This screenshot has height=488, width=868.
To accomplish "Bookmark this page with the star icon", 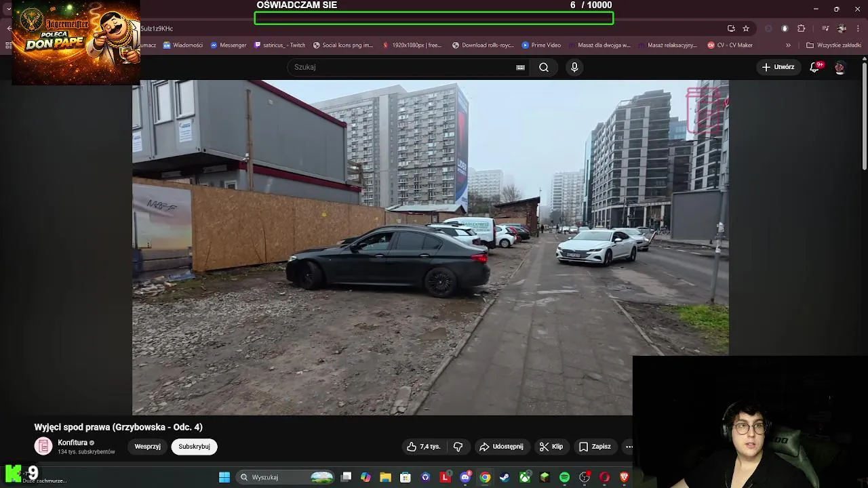I will 746,28.
